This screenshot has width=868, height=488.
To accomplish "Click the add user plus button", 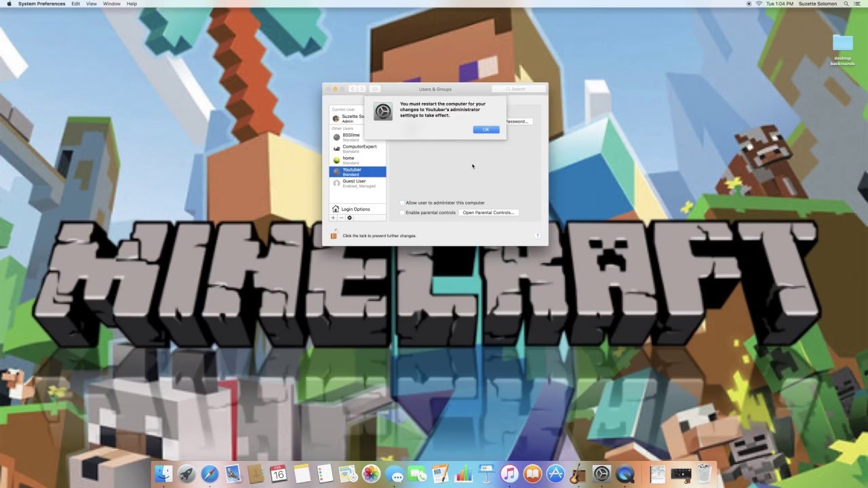I will click(333, 218).
